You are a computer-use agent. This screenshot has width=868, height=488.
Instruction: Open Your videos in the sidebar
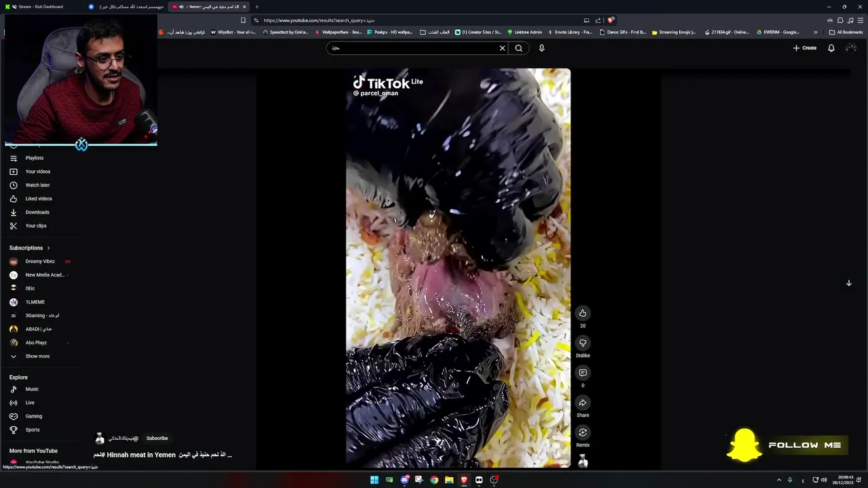(x=37, y=171)
